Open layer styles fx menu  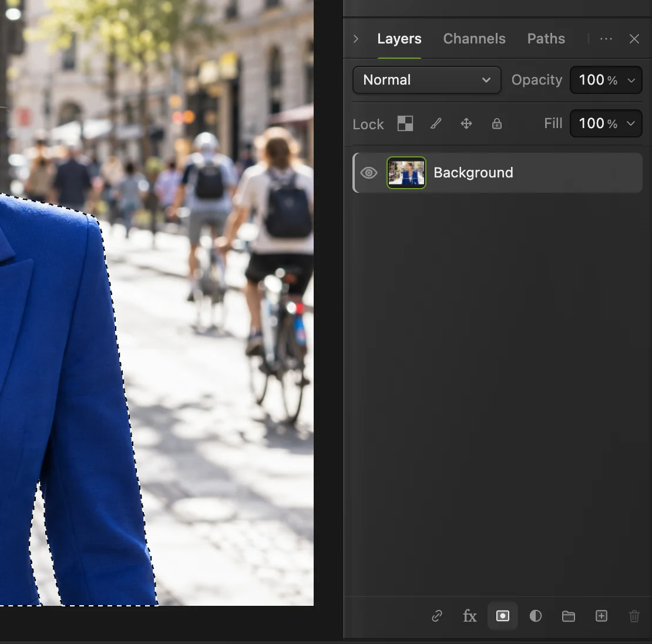pos(469,616)
